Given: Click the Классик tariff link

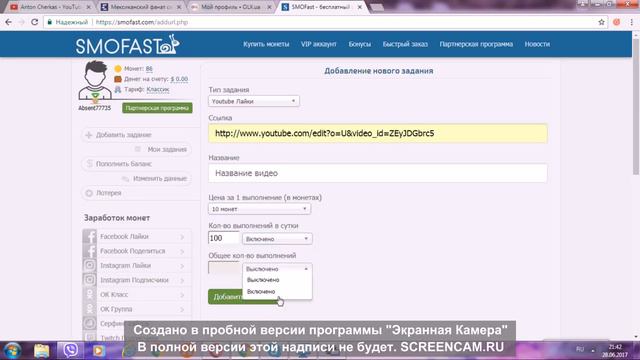Looking at the screenshot, I should click(x=158, y=89).
